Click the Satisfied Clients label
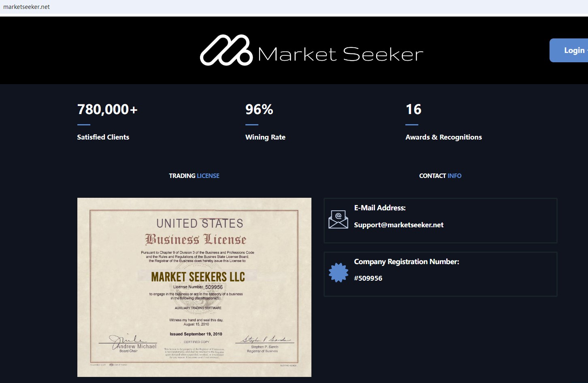 [x=103, y=137]
